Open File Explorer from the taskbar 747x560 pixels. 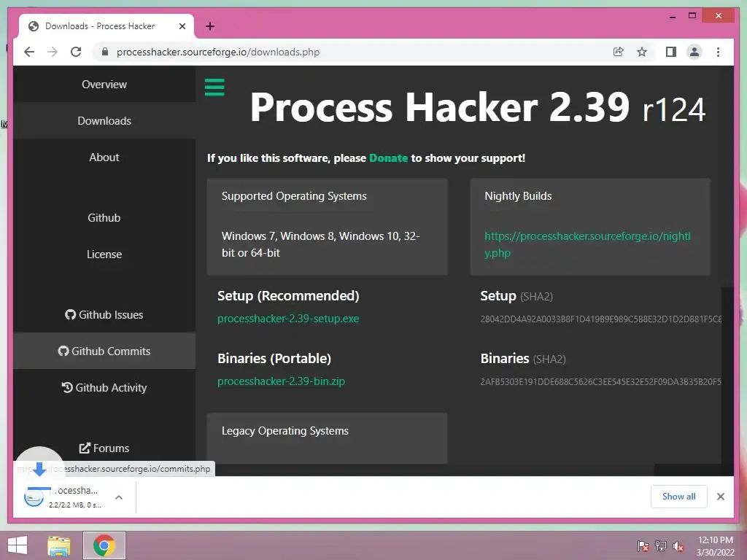pos(59,545)
